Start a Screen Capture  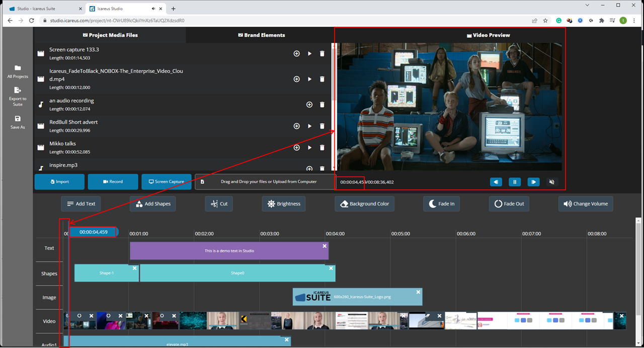click(x=166, y=182)
